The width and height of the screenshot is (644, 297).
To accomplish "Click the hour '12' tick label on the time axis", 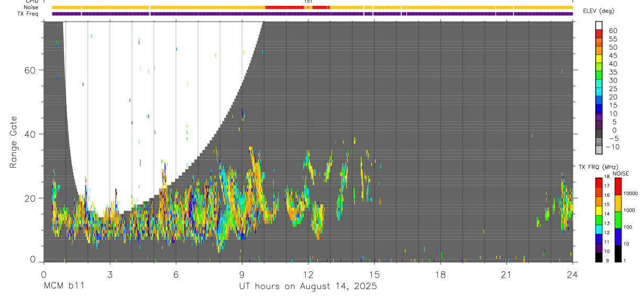I will coord(308,274).
